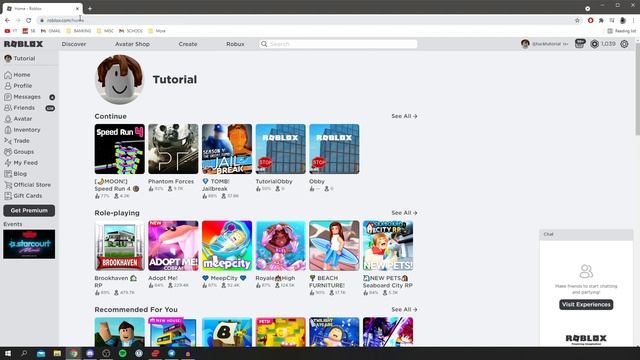
Task: Open the Adopt Me! thumbnail
Action: [173, 246]
